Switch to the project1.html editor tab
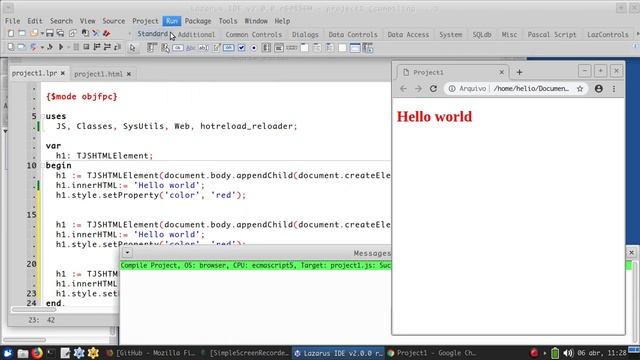Screen dimensions: 640x360 (98, 74)
